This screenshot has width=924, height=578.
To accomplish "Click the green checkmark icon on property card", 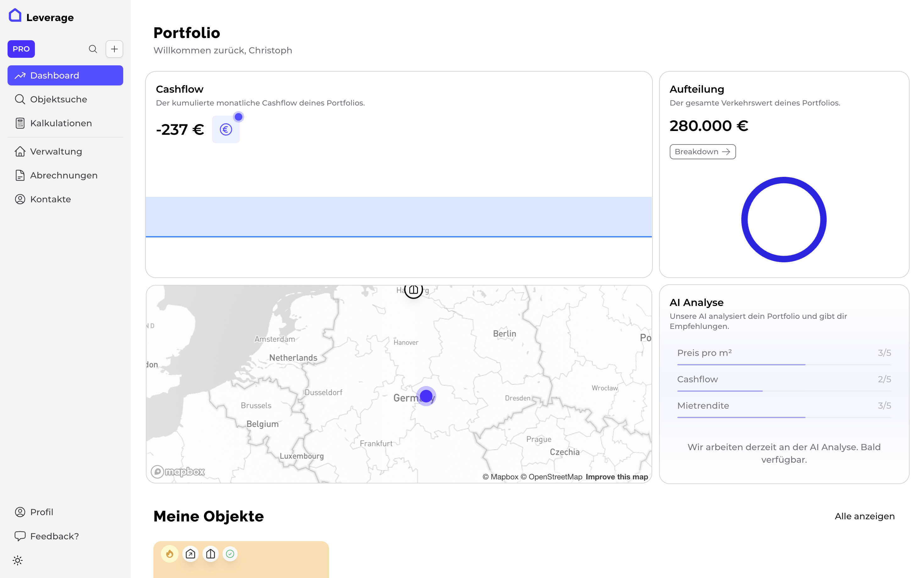I will [230, 553].
